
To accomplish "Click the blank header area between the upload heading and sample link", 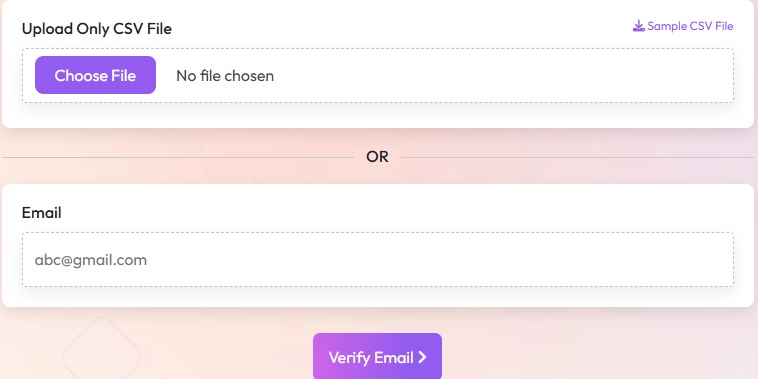I will pos(401,28).
